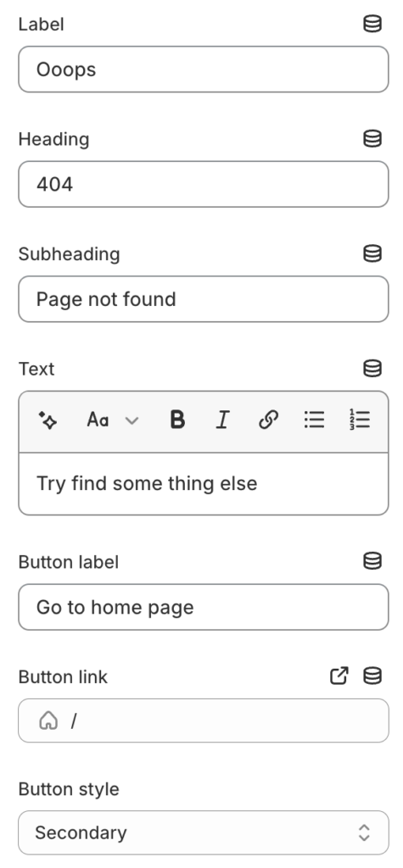The height and width of the screenshot is (868, 403).
Task: Click the Label input containing Ooops
Action: (x=204, y=70)
